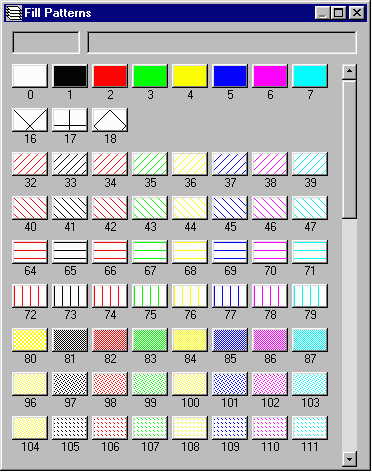Viewport: 372px width, 472px height.
Task: Select blue horizontal lines pattern 69
Action: (x=230, y=252)
